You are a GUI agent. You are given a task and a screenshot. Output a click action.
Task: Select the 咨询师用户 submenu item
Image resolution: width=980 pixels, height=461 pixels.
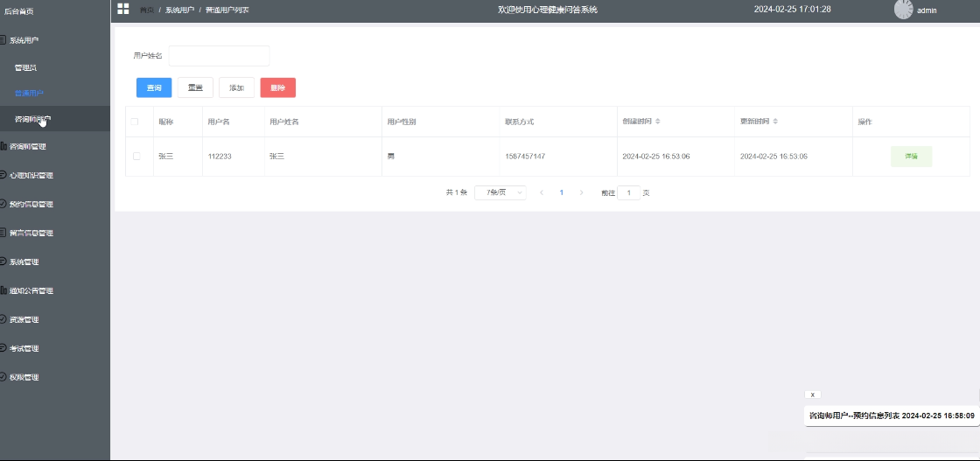pyautogui.click(x=55, y=119)
